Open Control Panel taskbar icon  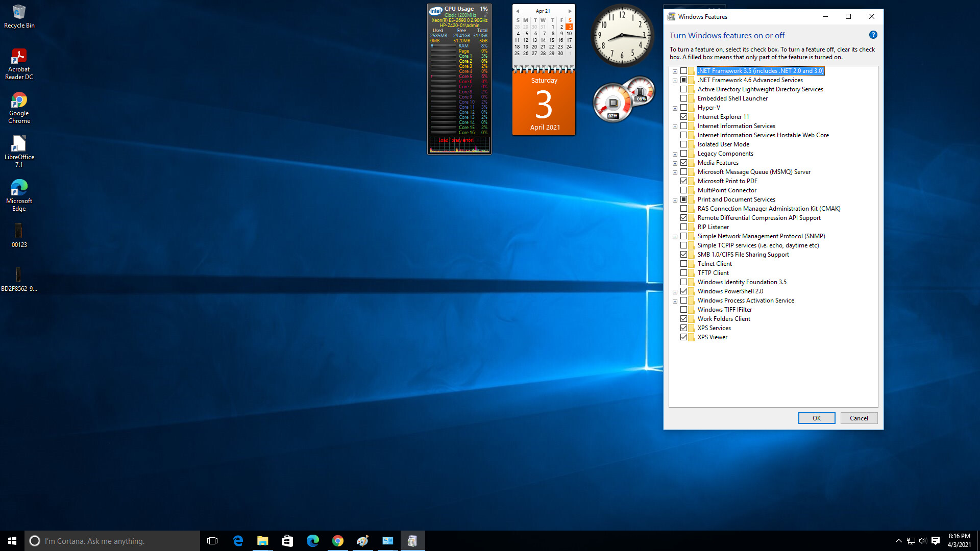387,541
